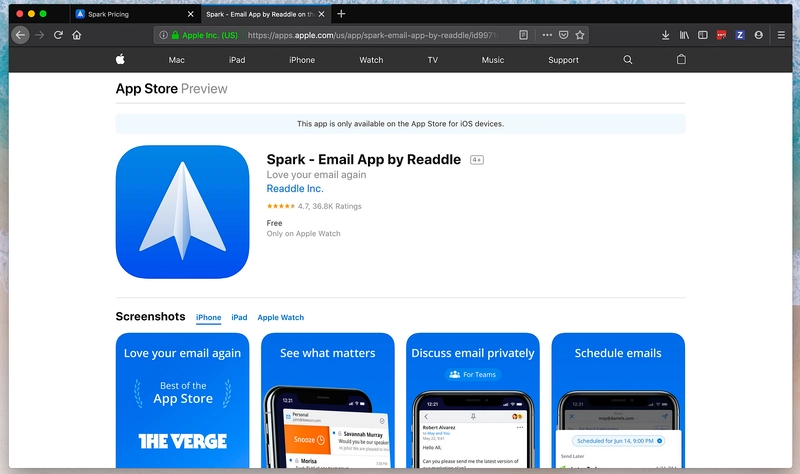This screenshot has width=800, height=474.
Task: Show iPhone screenshots tab
Action: 209,317
